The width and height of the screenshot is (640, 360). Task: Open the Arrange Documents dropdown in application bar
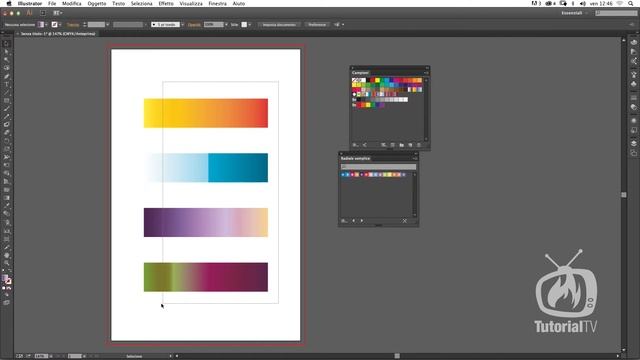(x=58, y=13)
